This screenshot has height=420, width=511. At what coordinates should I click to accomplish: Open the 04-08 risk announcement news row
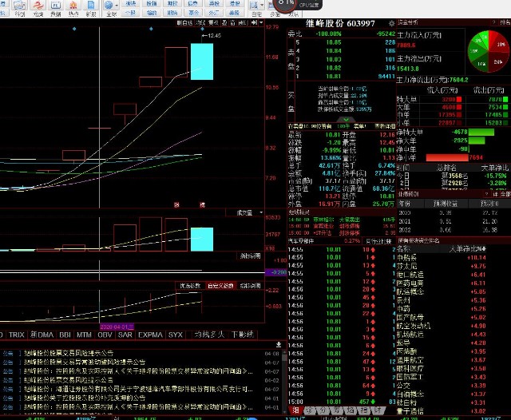coord(141,353)
